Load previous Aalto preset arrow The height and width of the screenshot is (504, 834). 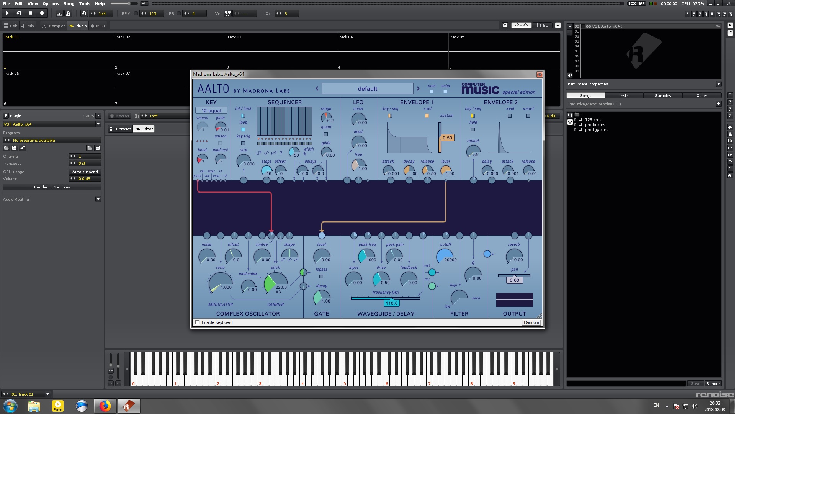pyautogui.click(x=317, y=88)
